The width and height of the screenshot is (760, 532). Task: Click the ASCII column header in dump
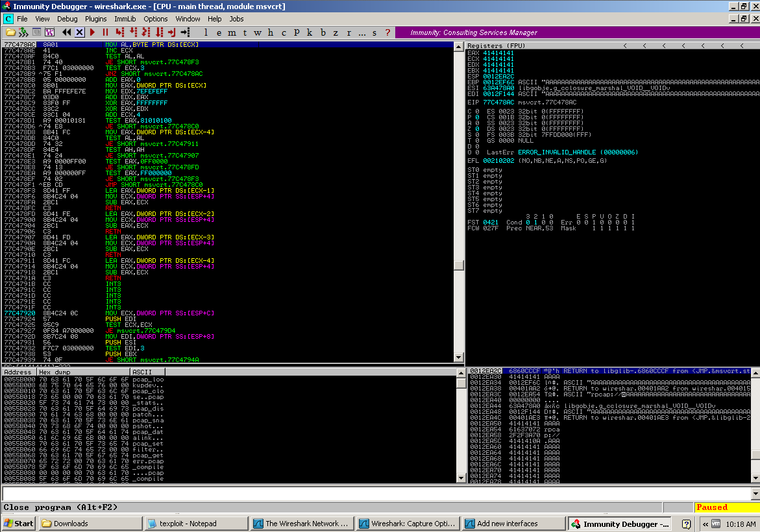pos(147,372)
